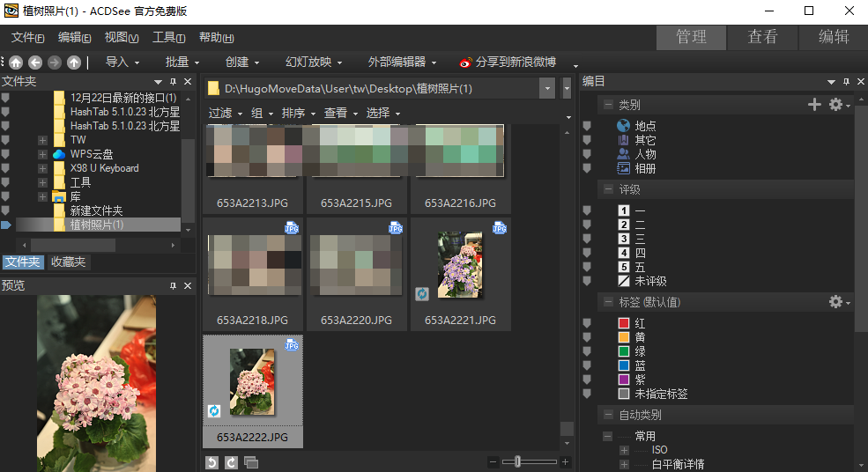
Task: Zoom out thumbnails with minus icon
Action: click(493, 462)
